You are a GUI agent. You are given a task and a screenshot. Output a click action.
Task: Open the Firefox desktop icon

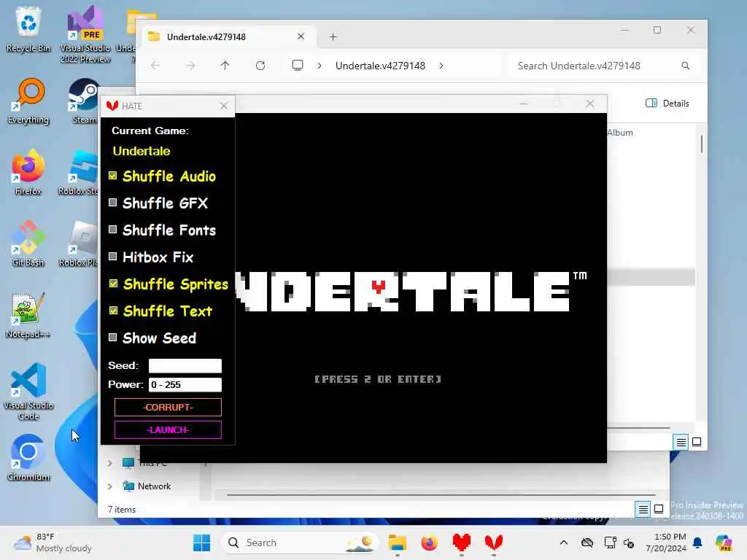[x=28, y=172]
